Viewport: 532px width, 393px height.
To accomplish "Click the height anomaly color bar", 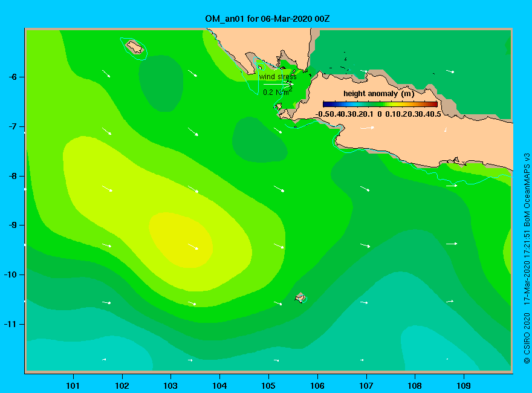I will [x=380, y=104].
